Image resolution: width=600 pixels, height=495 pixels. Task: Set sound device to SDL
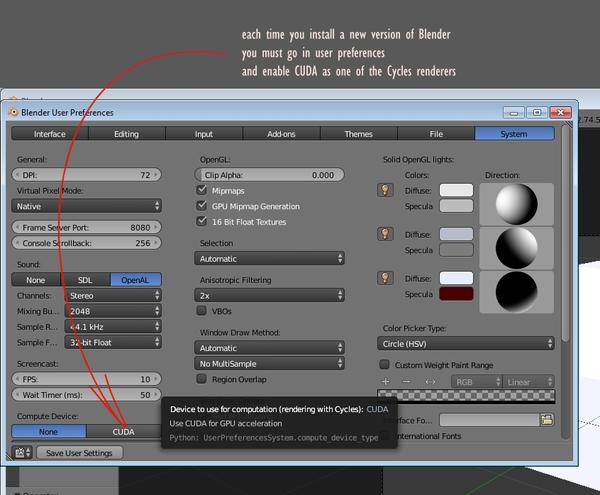85,280
